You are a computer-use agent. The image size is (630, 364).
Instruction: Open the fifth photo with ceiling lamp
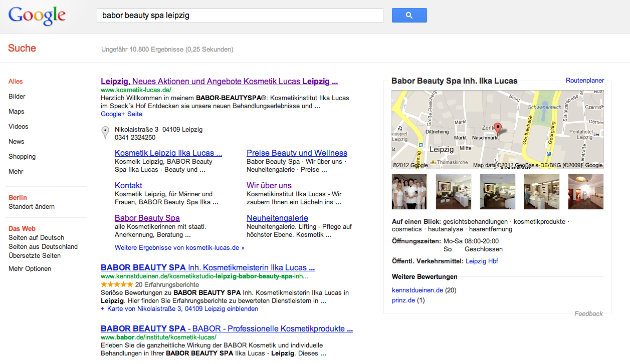pos(586,192)
